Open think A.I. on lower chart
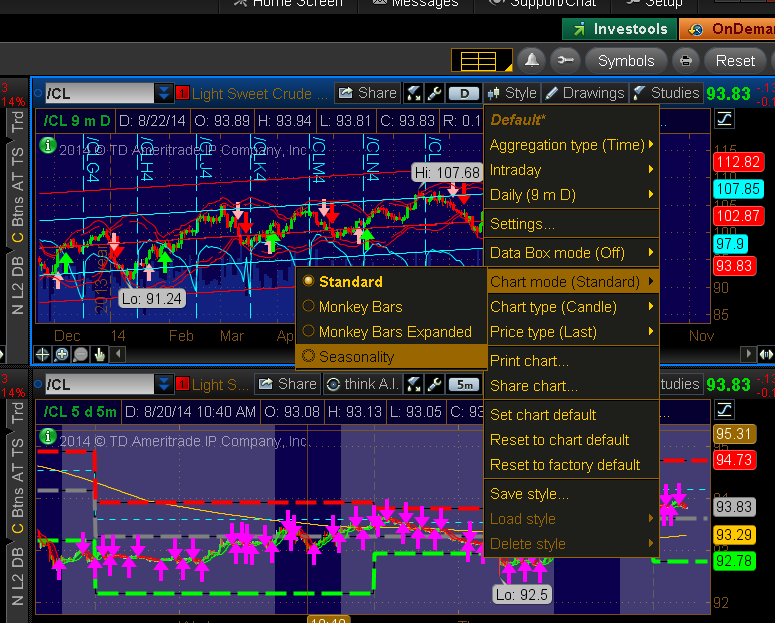This screenshot has width=775, height=623. pyautogui.click(x=363, y=384)
